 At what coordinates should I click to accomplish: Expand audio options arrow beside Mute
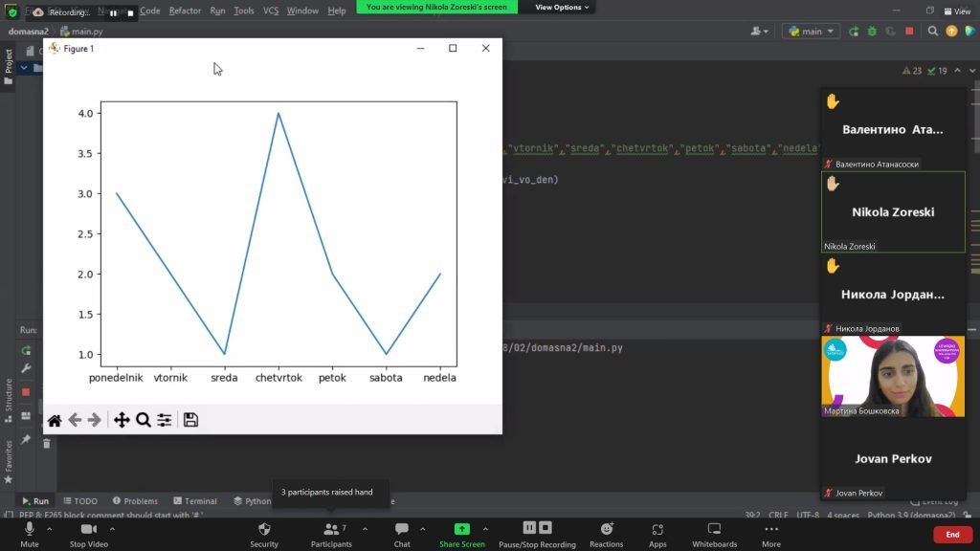[51, 528]
